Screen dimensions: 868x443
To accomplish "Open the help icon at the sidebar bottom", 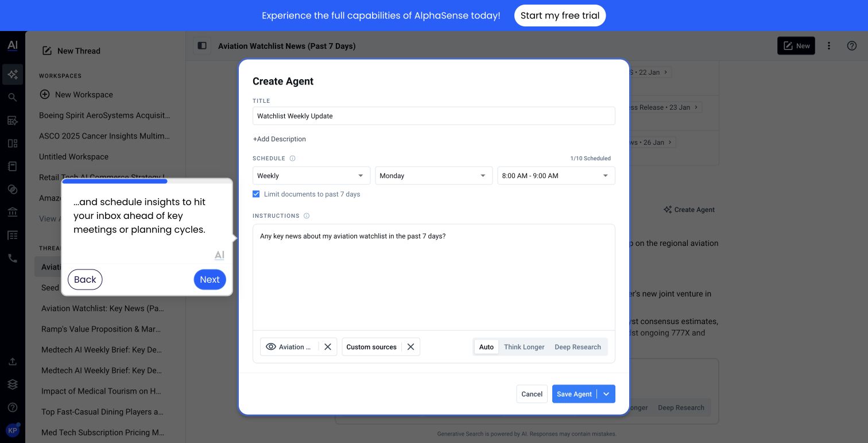I will coord(13,407).
